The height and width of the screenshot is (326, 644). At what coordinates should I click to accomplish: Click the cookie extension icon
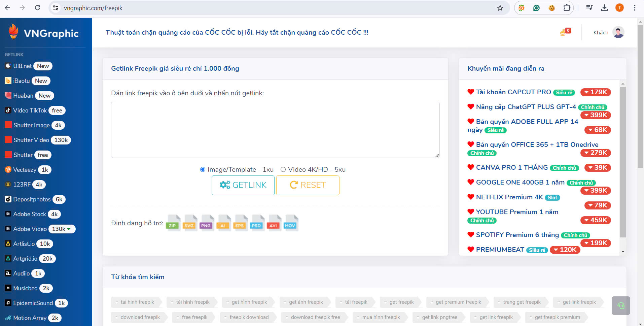551,8
